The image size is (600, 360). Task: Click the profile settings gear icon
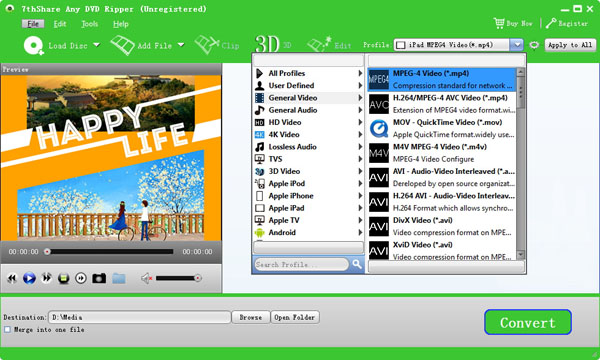[x=534, y=45]
